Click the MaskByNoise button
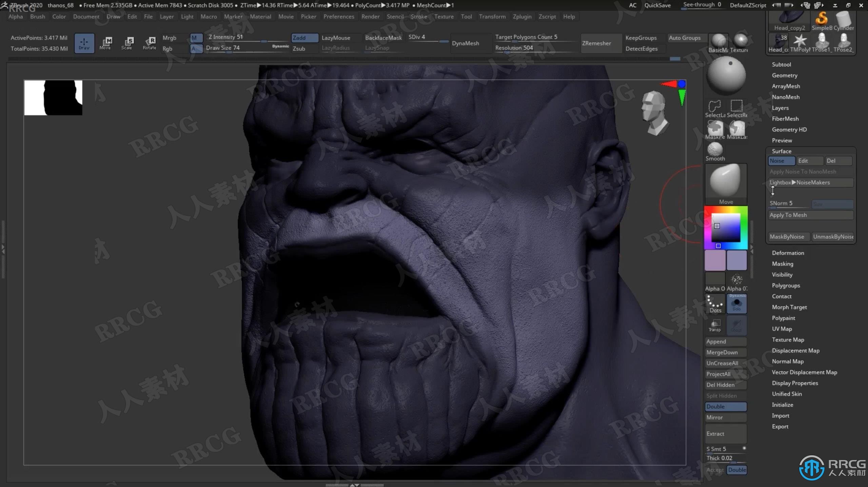 tap(788, 236)
